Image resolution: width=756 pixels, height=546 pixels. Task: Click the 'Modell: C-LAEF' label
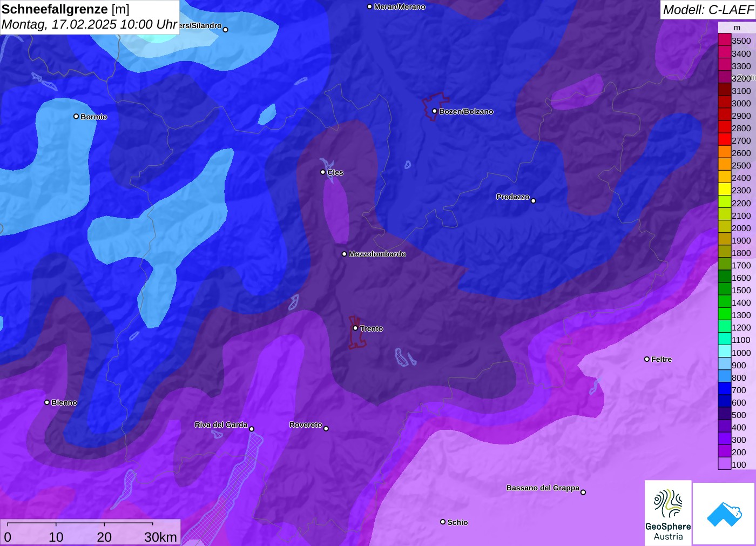(x=708, y=10)
